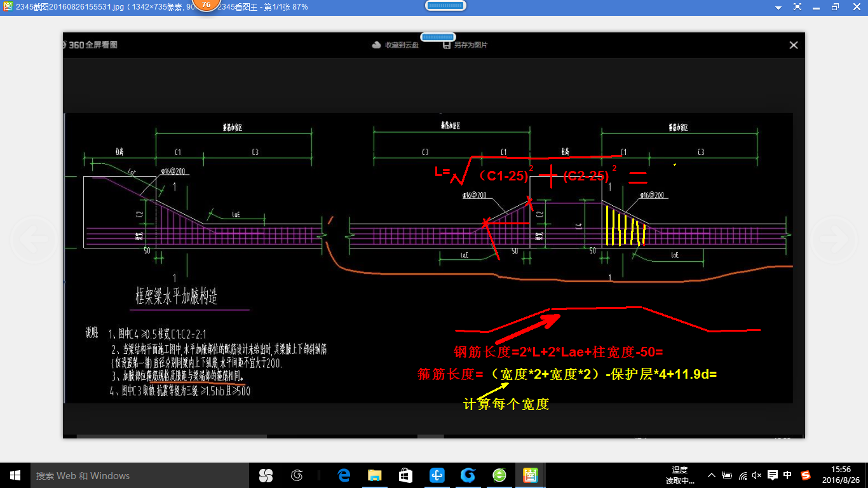The height and width of the screenshot is (488, 868).
Task: Show hidden system tray icons
Action: coord(711,475)
